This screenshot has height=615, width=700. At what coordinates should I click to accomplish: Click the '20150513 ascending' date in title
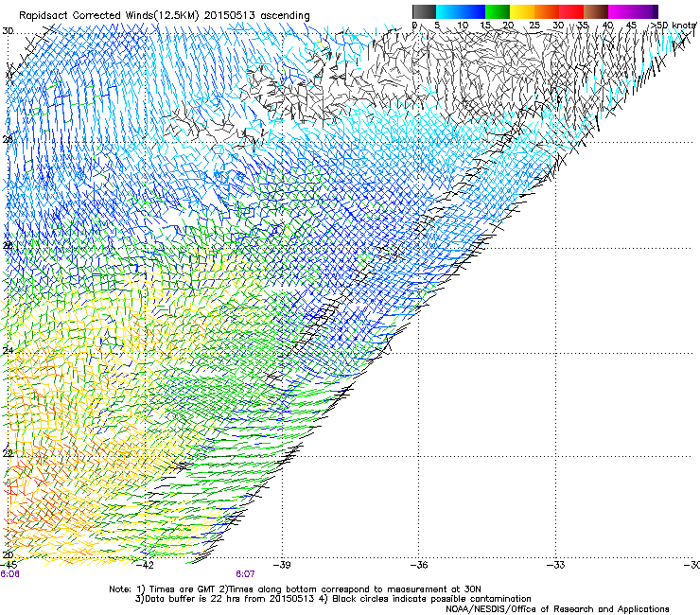(256, 16)
